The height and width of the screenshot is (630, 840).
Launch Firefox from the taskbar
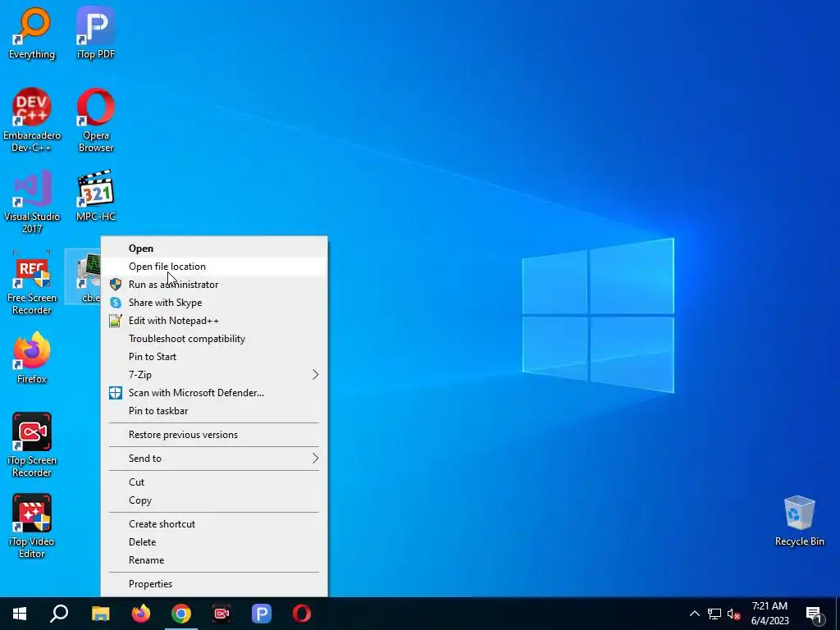141,614
